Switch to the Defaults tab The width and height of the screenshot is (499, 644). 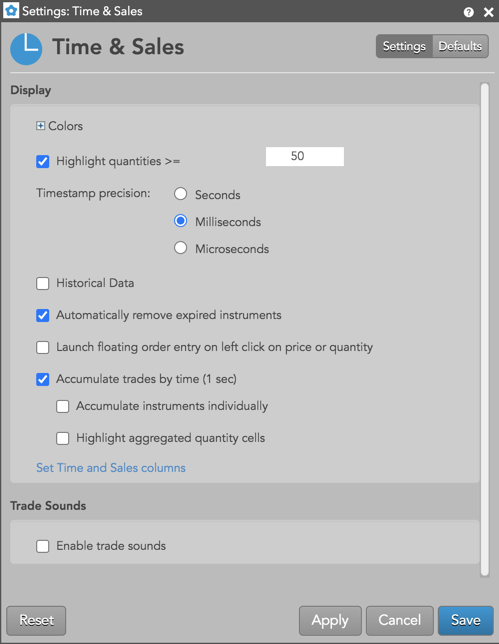(460, 46)
